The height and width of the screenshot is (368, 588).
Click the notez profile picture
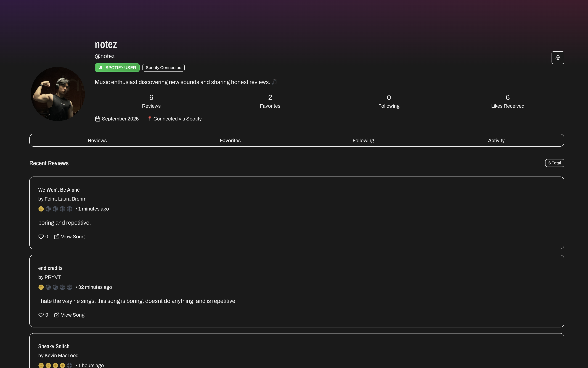coord(58,94)
